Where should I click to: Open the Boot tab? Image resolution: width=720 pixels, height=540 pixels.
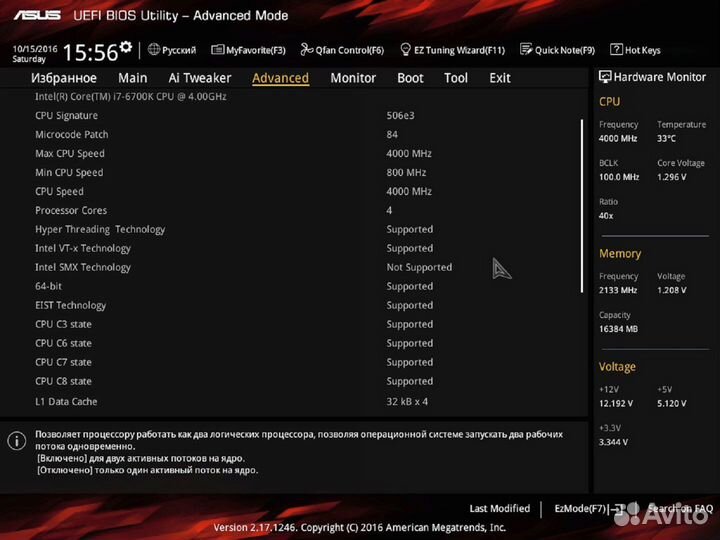point(411,78)
